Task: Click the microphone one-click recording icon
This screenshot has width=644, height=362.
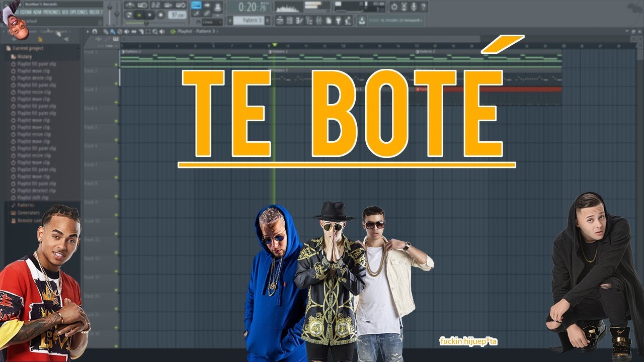Action: pyautogui.click(x=414, y=6)
